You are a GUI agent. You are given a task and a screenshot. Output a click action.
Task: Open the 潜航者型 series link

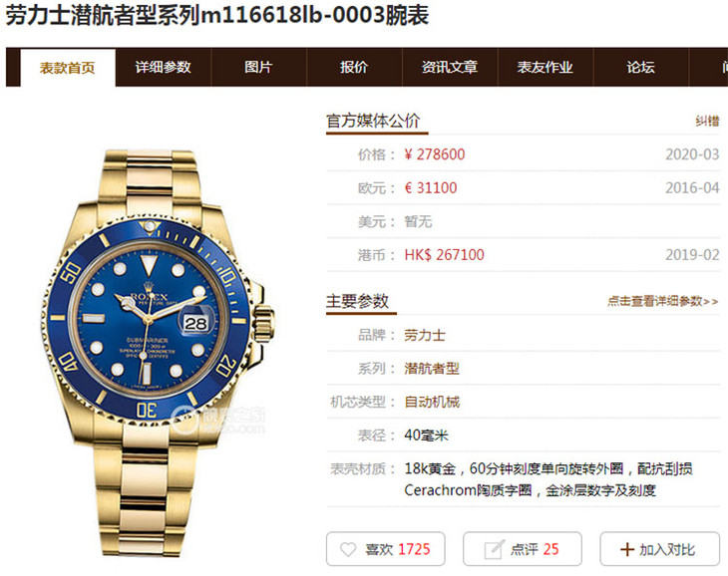[432, 369]
